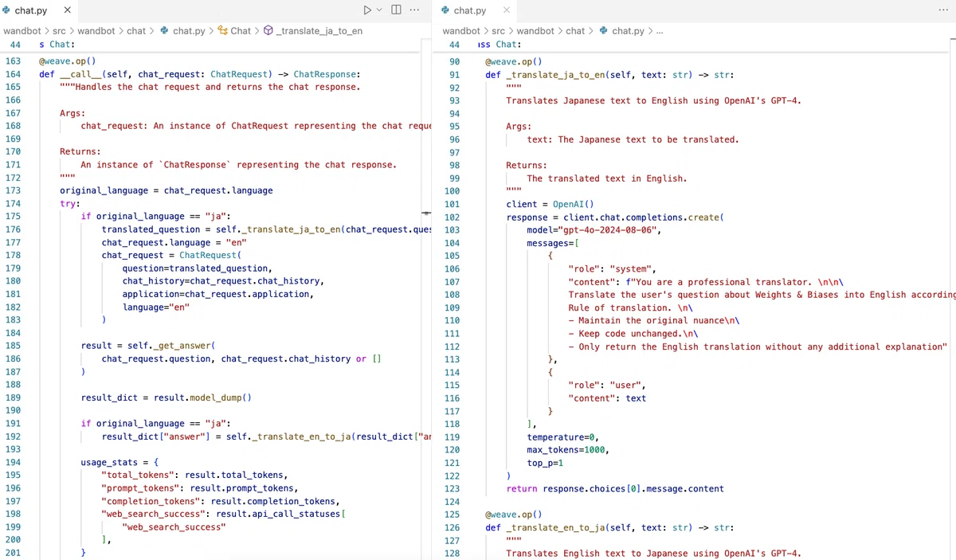Click 'messages=[' on right line 104

[552, 243]
